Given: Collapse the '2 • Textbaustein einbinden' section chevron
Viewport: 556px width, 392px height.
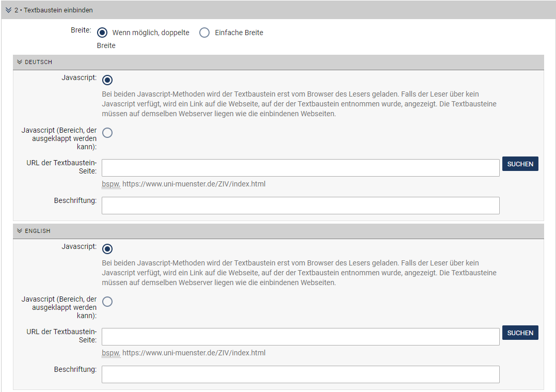Looking at the screenshot, I should point(8,10).
